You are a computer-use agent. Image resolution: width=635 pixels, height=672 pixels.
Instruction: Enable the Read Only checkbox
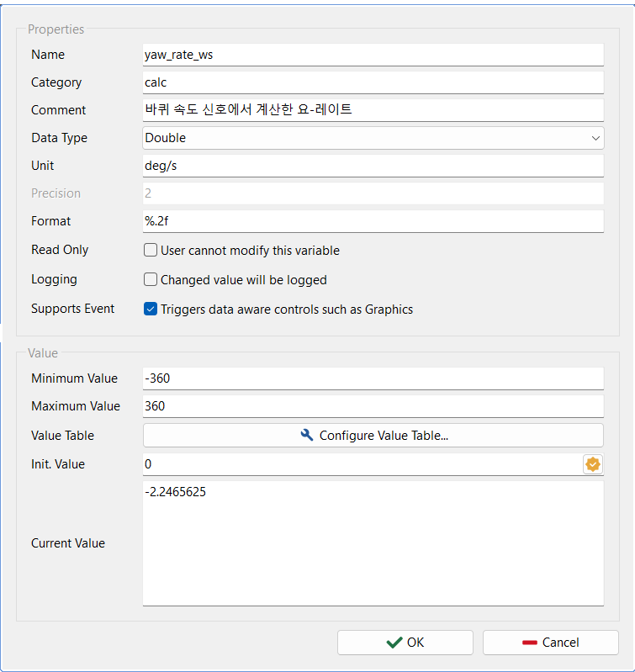(x=151, y=250)
